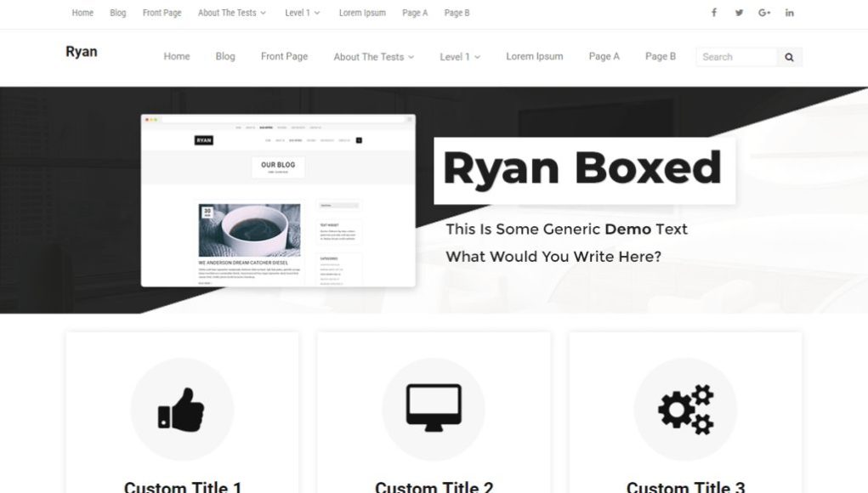The image size is (868, 493).
Task: Click the Custom Title 1 heading
Action: 183,487
